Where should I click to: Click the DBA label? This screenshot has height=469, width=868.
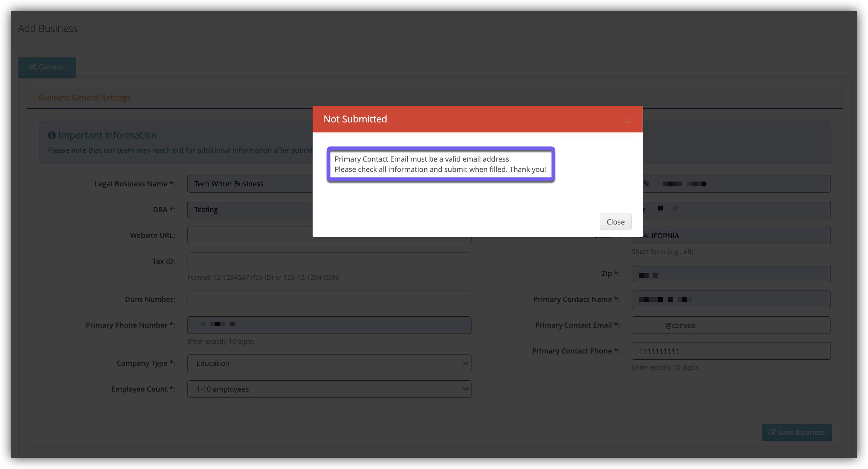pos(164,209)
